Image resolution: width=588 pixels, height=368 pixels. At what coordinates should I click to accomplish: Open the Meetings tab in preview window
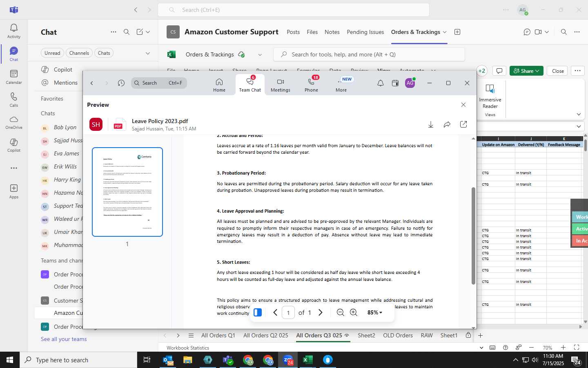[281, 85]
